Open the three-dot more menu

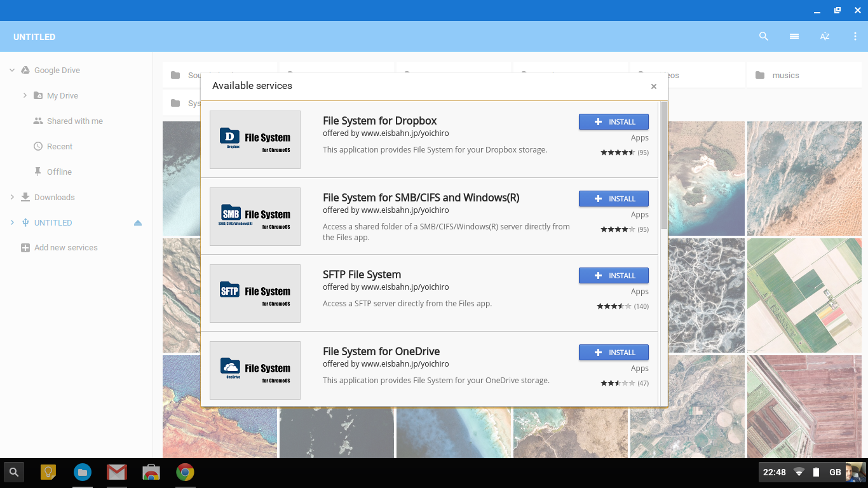(855, 37)
